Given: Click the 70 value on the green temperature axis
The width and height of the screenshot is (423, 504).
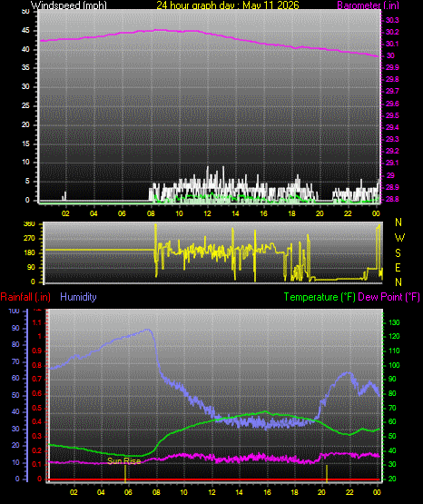Looking at the screenshot, I should coord(392,408).
